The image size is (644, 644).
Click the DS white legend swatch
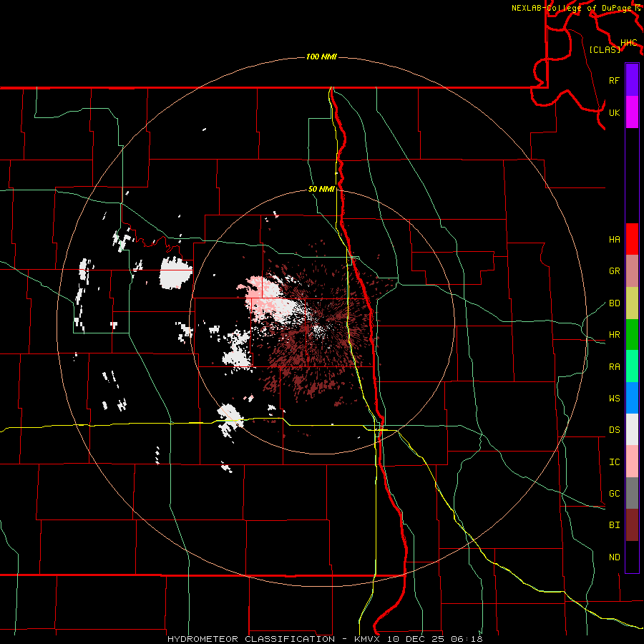(632, 429)
